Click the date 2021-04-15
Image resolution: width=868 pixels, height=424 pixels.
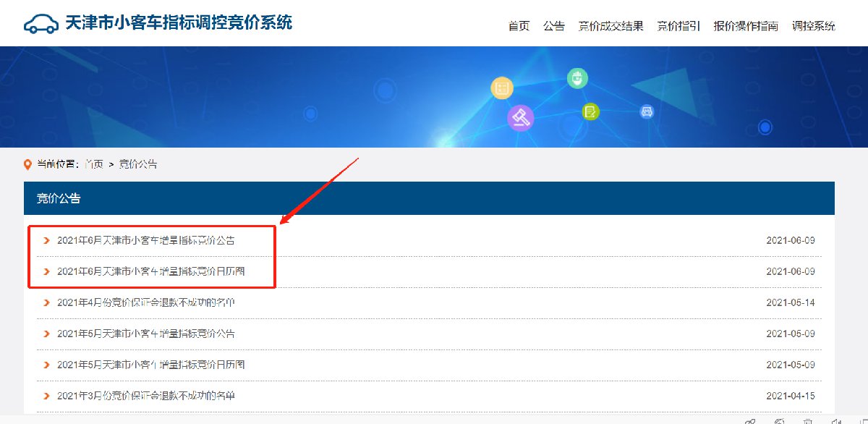[x=791, y=396]
